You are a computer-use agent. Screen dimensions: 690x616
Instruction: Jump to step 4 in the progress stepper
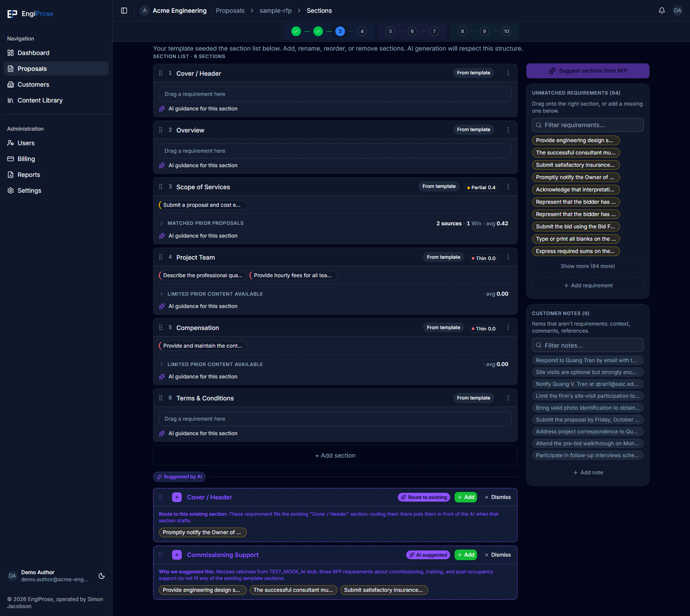coord(362,31)
